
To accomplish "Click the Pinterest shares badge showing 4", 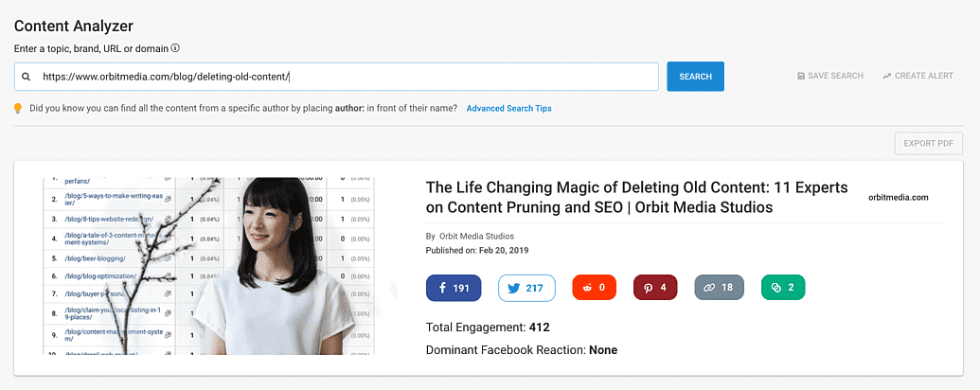I will [655, 288].
